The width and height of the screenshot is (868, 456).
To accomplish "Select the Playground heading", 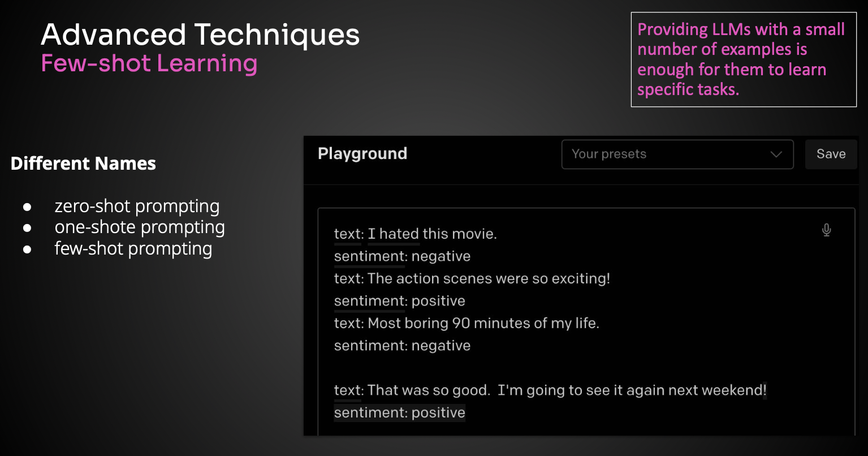I will click(x=362, y=154).
